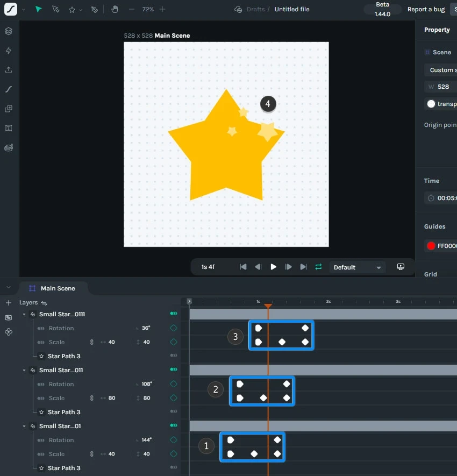Viewport: 457px width, 476px height.
Task: Collapse the Small Star_0111 layer group
Action: (24, 315)
